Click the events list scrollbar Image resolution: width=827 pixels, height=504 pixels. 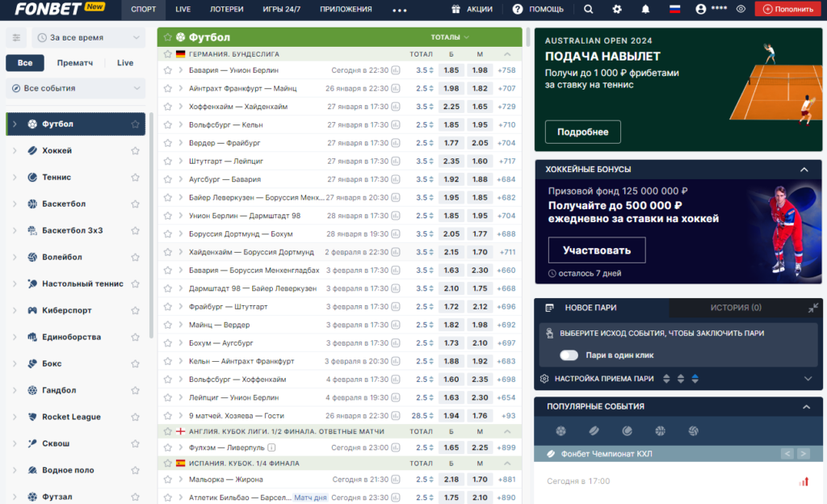tap(527, 37)
